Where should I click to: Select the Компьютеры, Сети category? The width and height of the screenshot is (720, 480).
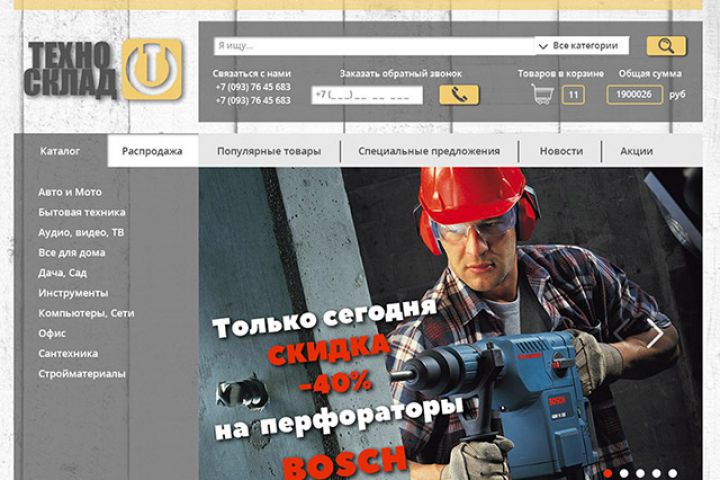pyautogui.click(x=86, y=313)
